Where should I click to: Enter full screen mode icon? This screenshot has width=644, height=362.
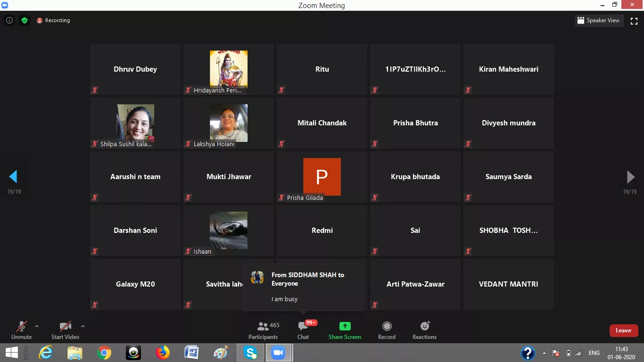pos(634,21)
